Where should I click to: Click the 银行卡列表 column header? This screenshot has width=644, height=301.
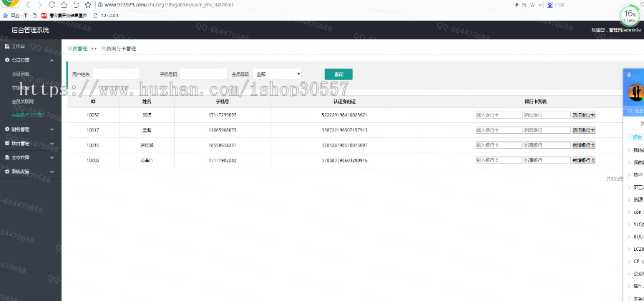coord(535,102)
